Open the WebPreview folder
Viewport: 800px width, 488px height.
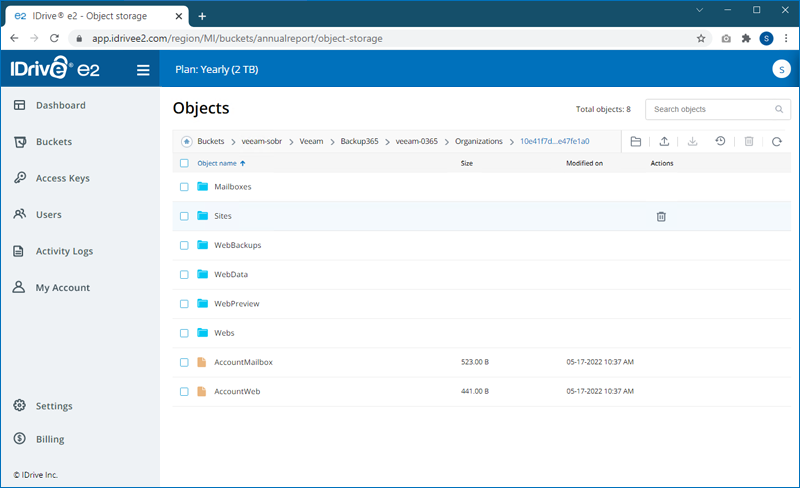click(x=237, y=304)
